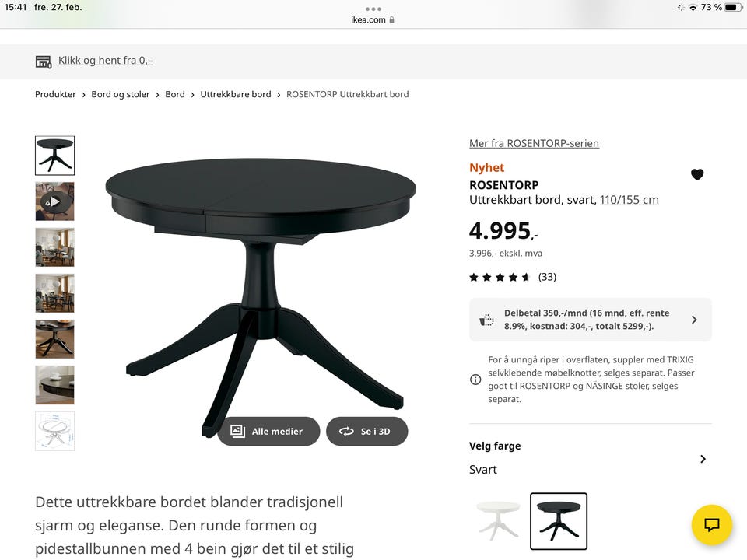
Task: Click the three-dot Safari menu at top
Action: (373, 9)
